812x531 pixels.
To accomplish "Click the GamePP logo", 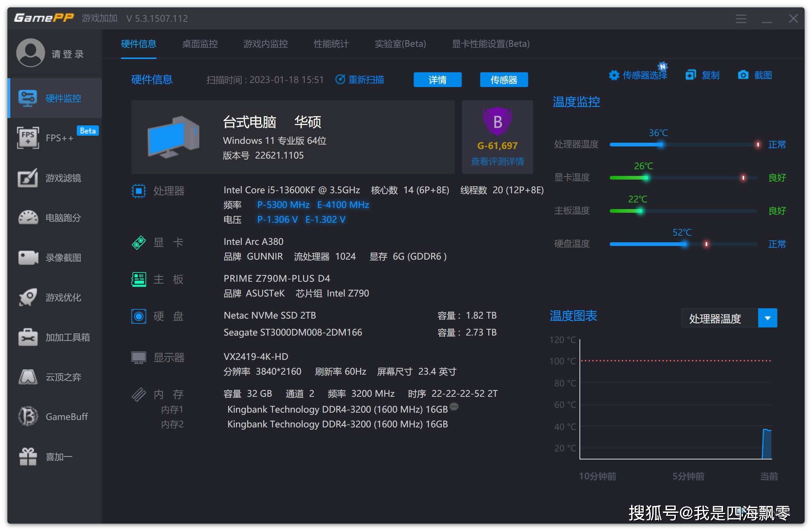I will [44, 18].
